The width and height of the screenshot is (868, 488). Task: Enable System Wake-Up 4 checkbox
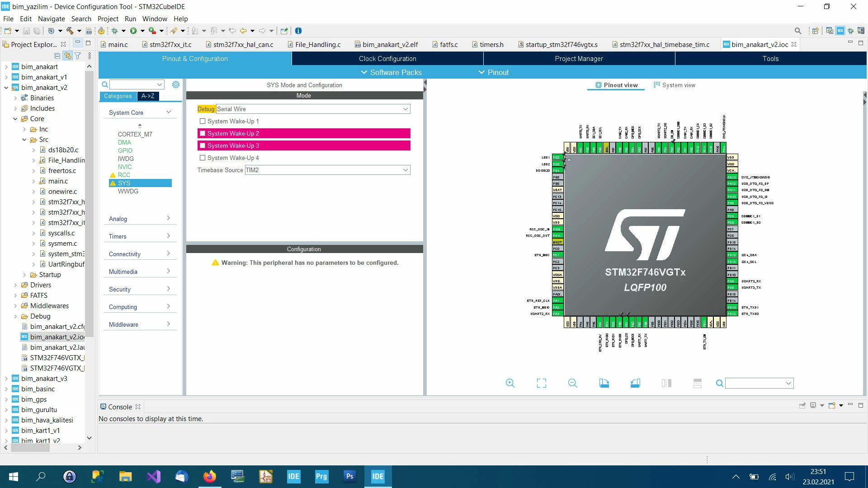pyautogui.click(x=203, y=158)
